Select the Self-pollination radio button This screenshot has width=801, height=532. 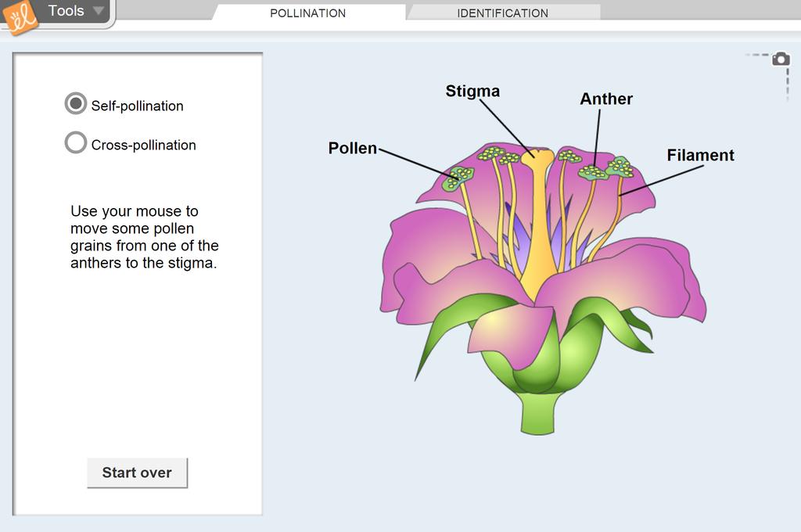click(76, 104)
